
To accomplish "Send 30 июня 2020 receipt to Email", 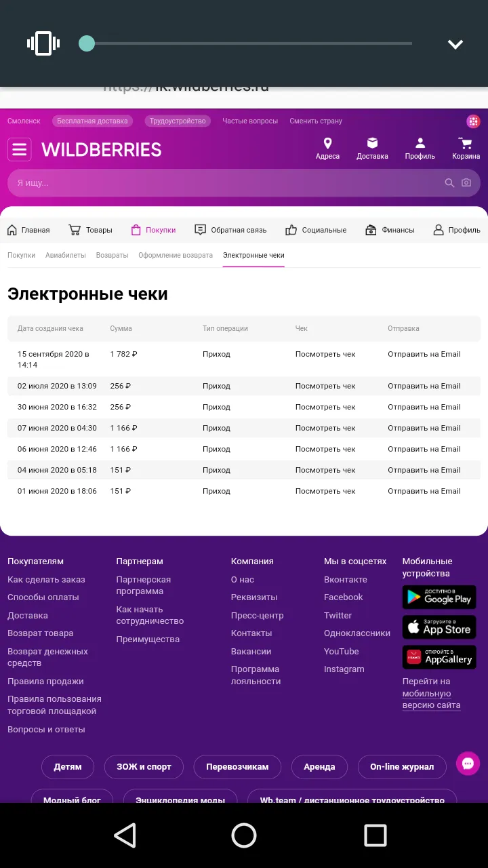I will point(424,407).
